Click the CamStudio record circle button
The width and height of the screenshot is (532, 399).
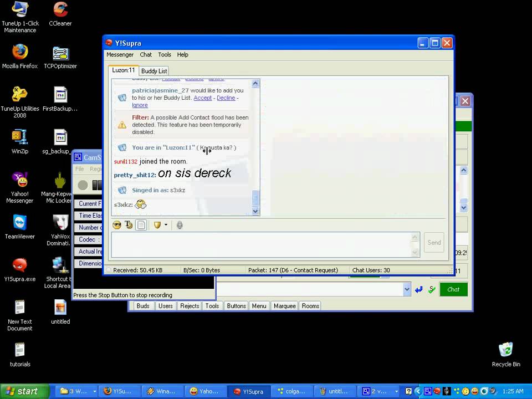[83, 185]
